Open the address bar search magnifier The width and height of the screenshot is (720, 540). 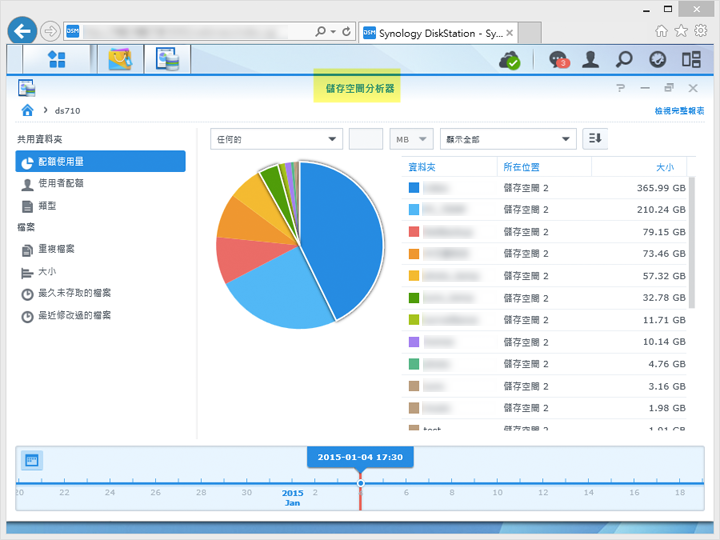[321, 31]
